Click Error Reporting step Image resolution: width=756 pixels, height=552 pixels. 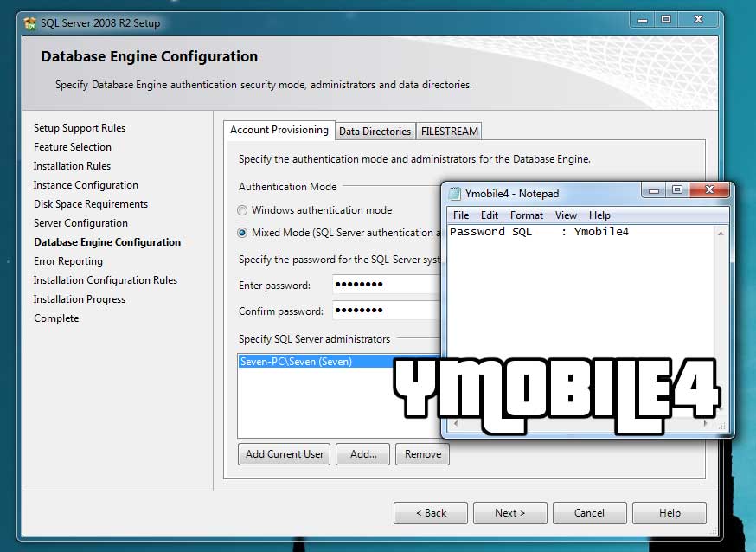[68, 261]
